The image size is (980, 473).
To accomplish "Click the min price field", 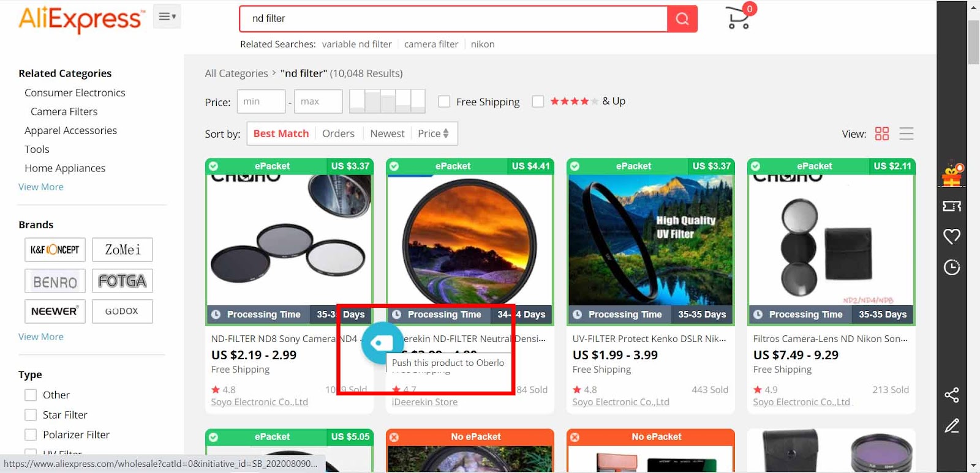I will click(x=261, y=102).
